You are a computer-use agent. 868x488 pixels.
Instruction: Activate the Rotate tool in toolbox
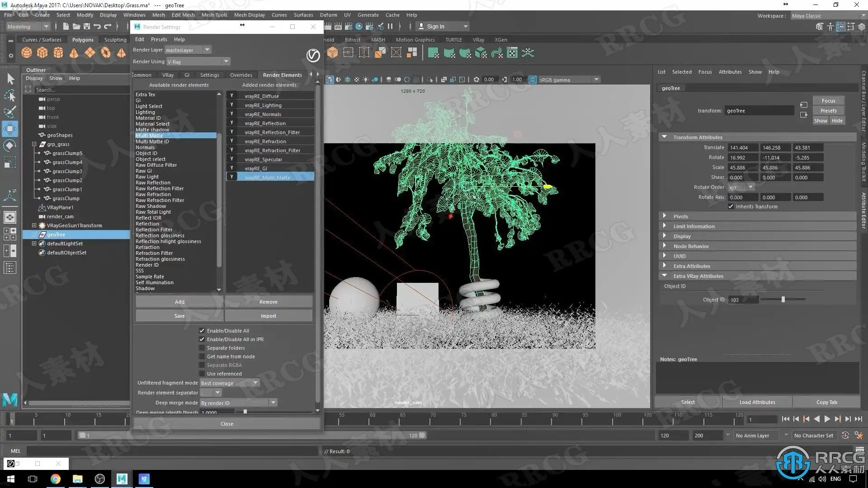click(x=10, y=145)
